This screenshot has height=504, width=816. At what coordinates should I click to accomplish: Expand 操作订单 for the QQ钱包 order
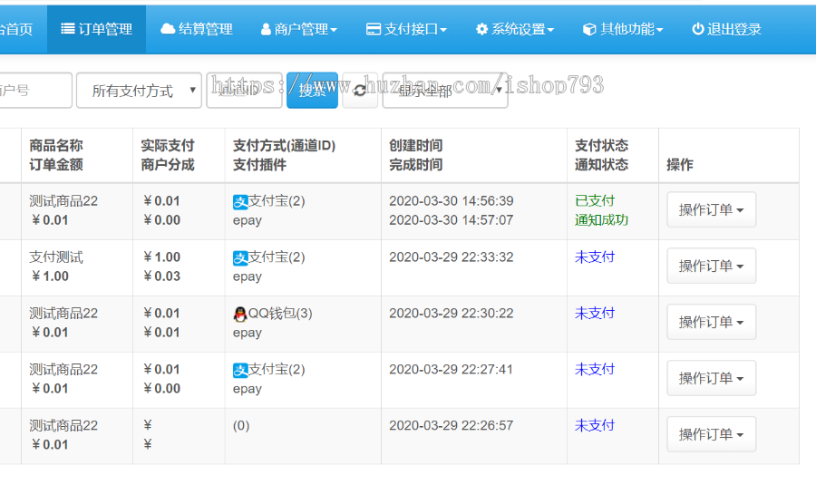[x=711, y=322]
